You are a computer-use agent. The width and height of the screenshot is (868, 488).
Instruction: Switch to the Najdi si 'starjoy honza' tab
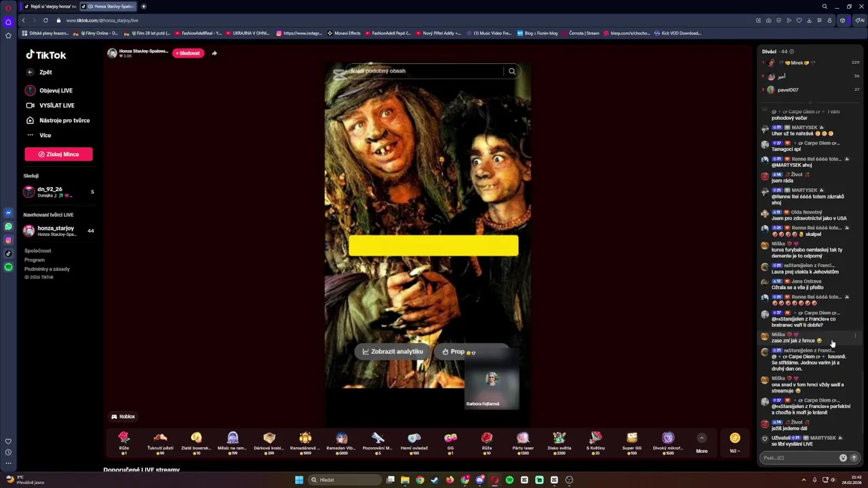(50, 6)
